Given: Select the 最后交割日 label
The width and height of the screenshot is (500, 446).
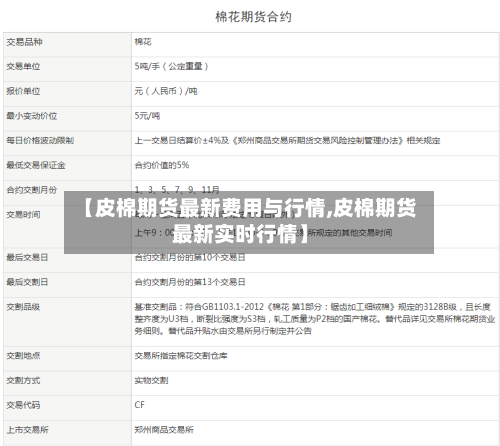Looking at the screenshot, I should [27, 282].
